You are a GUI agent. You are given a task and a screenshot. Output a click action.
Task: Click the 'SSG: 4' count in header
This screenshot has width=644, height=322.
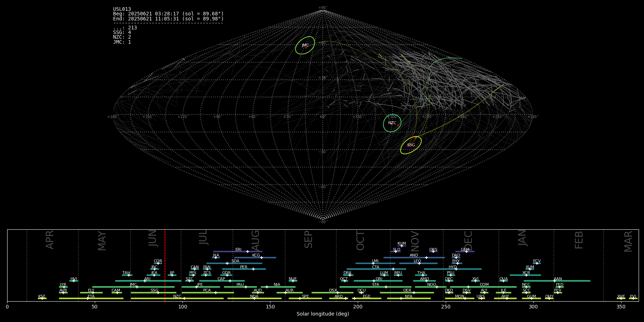coord(122,33)
